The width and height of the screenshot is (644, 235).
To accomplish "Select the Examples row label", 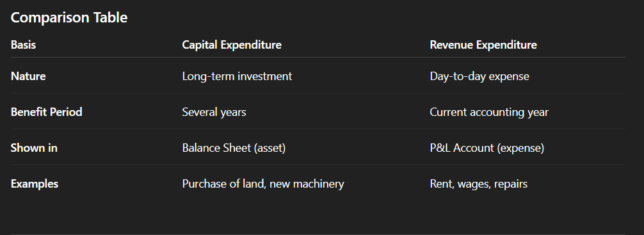I will click(x=35, y=184).
